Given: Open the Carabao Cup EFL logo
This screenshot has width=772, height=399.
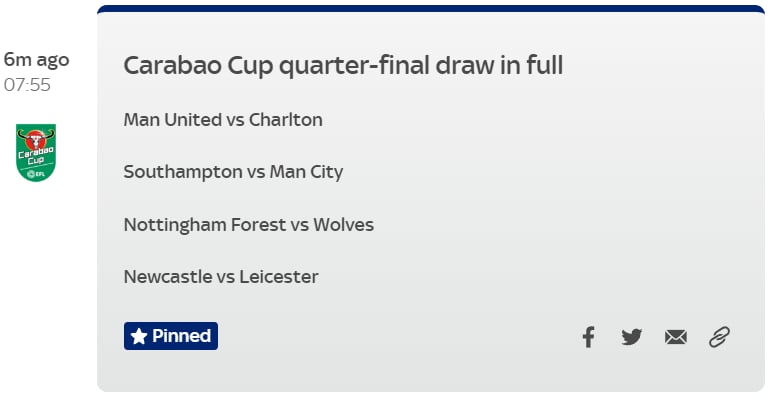Looking at the screenshot, I should point(36,153).
